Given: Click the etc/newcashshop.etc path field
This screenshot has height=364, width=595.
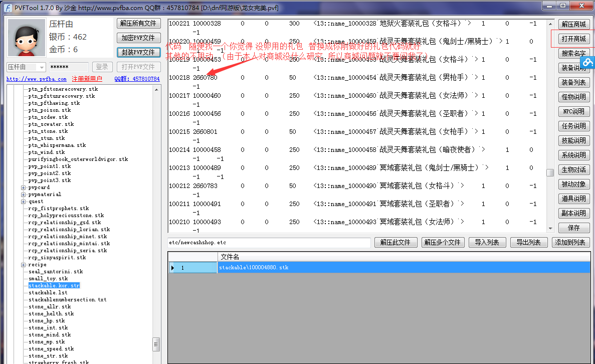Looking at the screenshot, I should pyautogui.click(x=269, y=243).
